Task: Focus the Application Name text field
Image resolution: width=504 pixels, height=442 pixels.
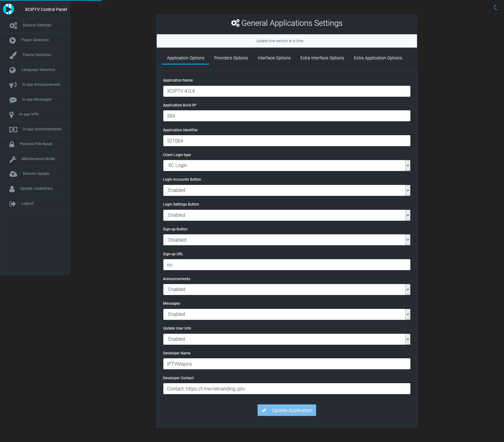Action: (286, 91)
